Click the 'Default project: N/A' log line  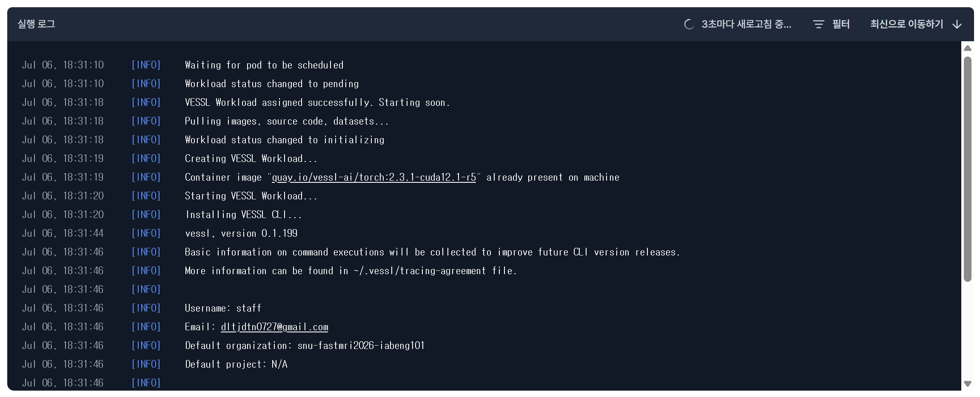point(236,364)
